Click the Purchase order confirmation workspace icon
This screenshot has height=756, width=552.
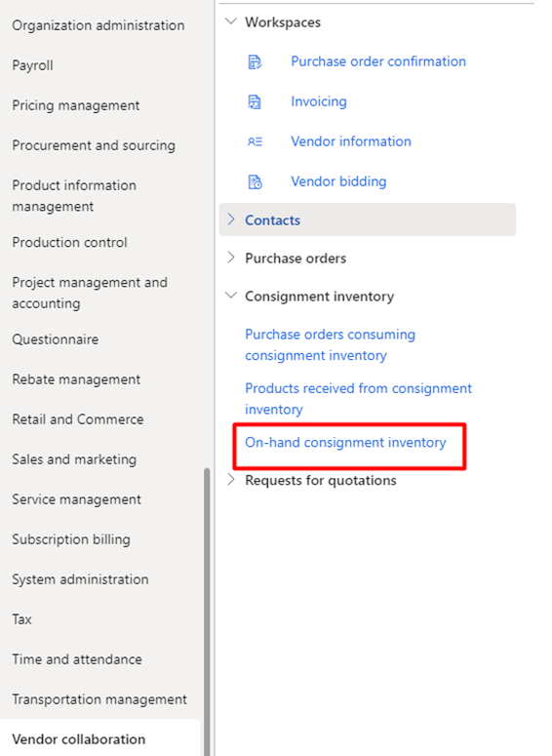(255, 61)
